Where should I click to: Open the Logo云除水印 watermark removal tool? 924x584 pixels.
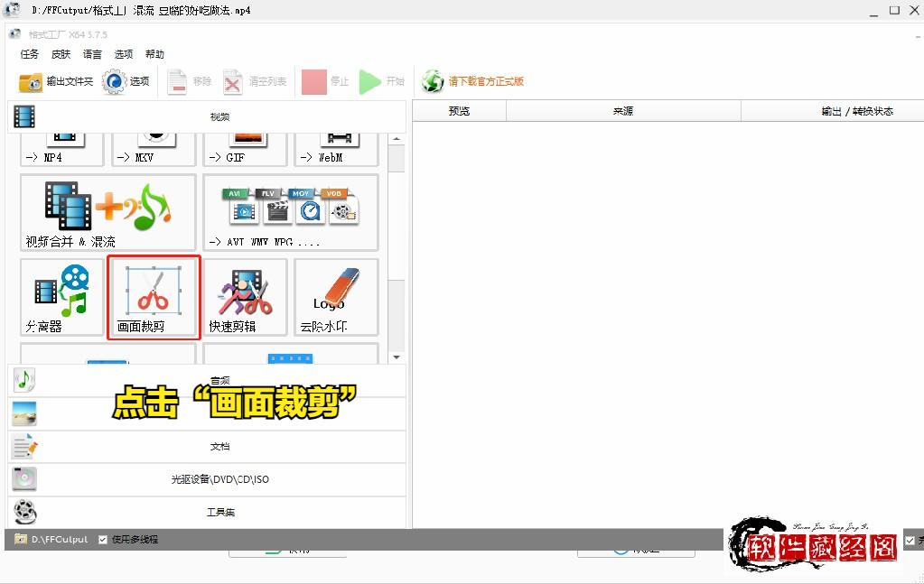pos(336,298)
